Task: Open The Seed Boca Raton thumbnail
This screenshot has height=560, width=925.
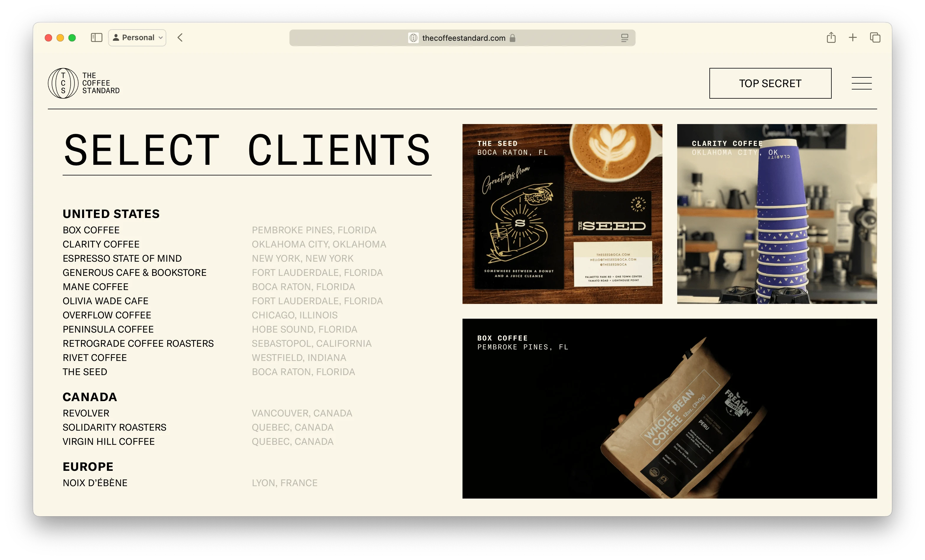Action: 562,214
